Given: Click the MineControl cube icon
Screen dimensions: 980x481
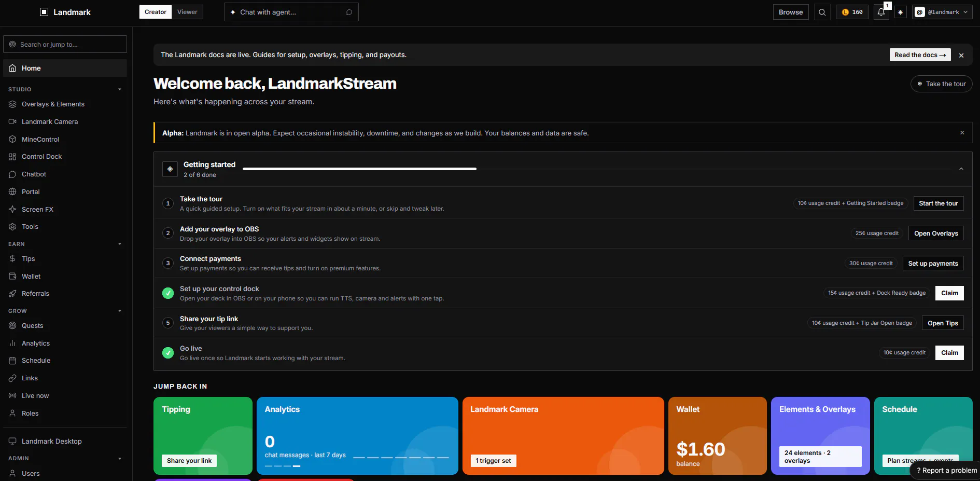Looking at the screenshot, I should (x=12, y=139).
